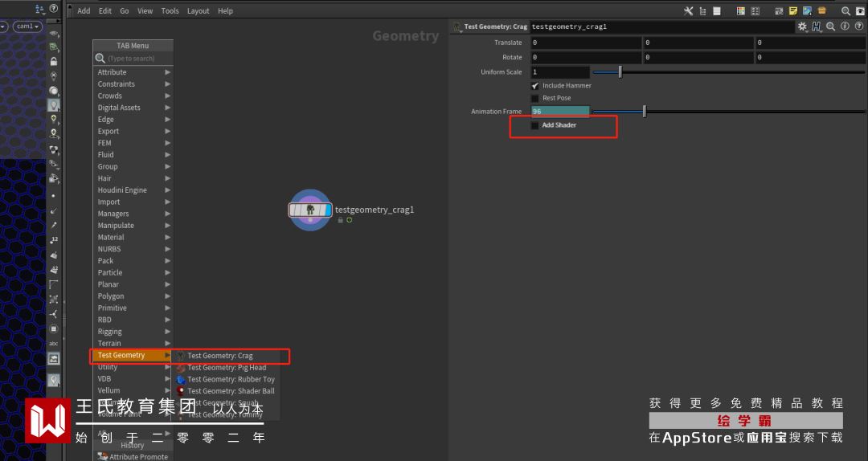Viewport: 868px width, 461px height.
Task: Open the Tools menu
Action: 170,10
